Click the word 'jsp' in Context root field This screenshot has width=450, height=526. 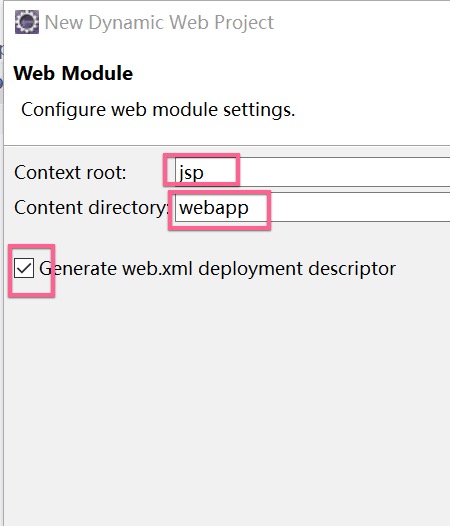point(191,173)
